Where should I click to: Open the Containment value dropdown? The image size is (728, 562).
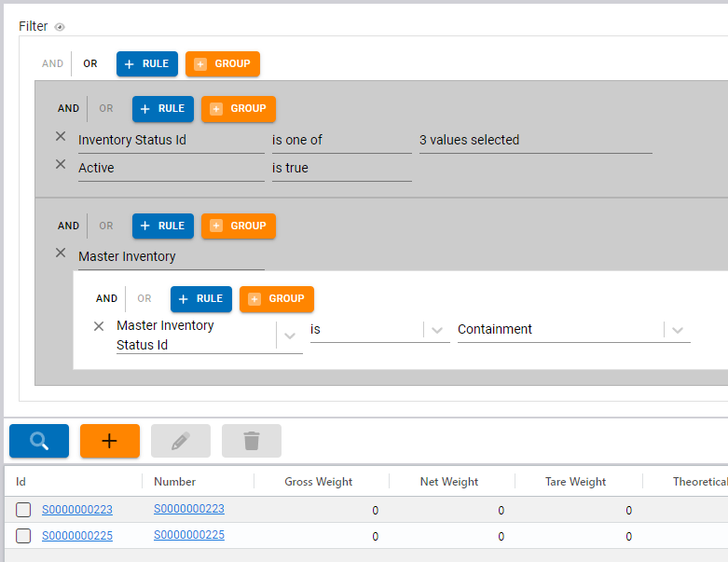pyautogui.click(x=678, y=330)
